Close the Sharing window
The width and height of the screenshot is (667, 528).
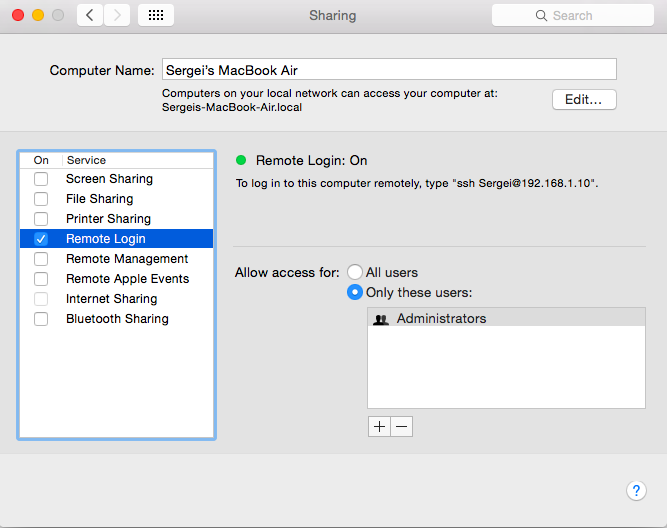point(18,15)
